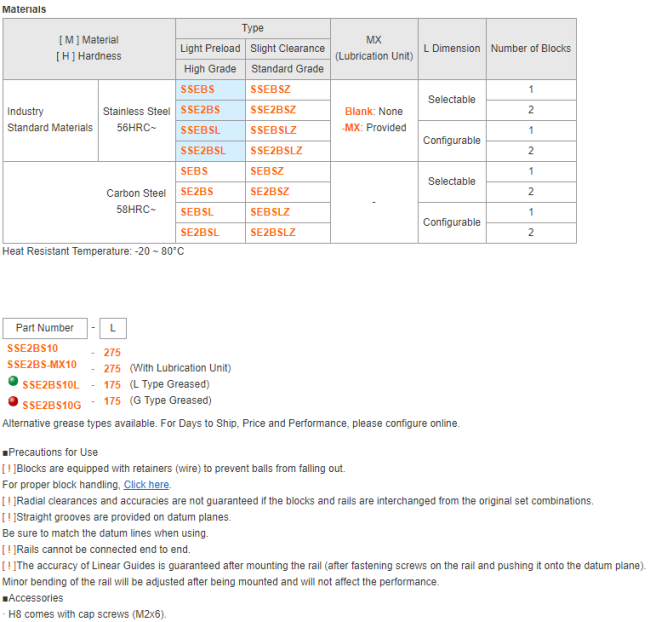The width and height of the screenshot is (650, 622).
Task: Click the SE2BS carbon steel part
Action: click(197, 191)
